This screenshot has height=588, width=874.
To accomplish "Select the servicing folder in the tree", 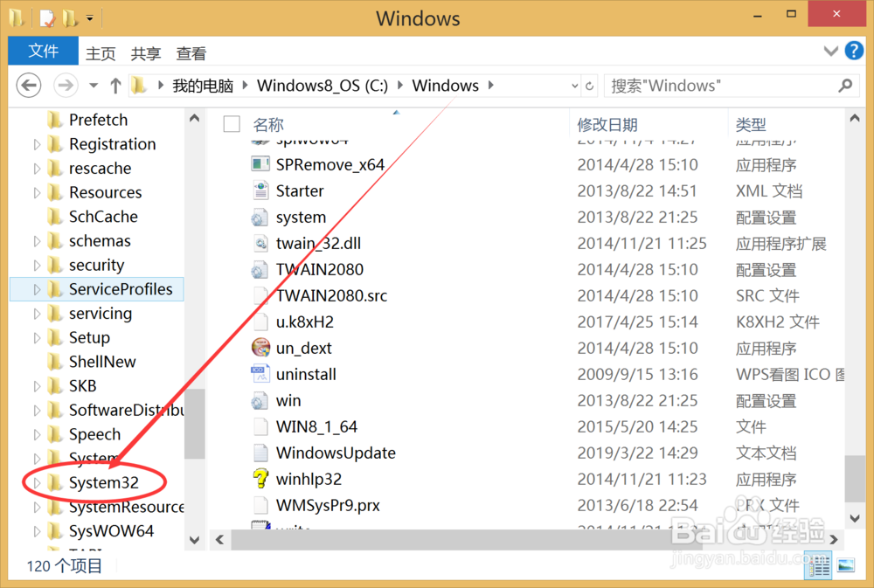I will click(x=101, y=314).
